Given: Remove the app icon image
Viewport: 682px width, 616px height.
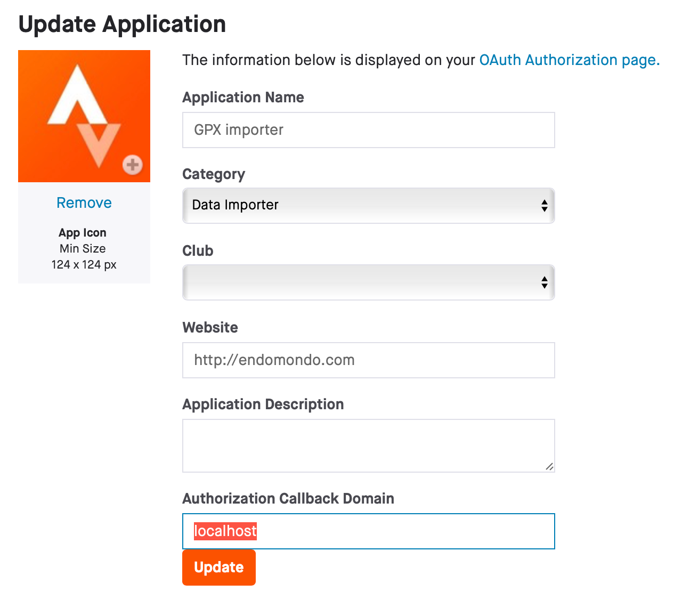Looking at the screenshot, I should coord(84,203).
